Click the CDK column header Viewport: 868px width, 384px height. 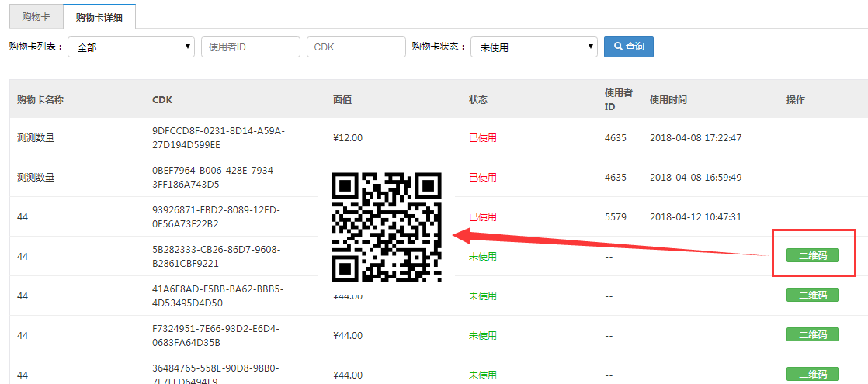(161, 100)
